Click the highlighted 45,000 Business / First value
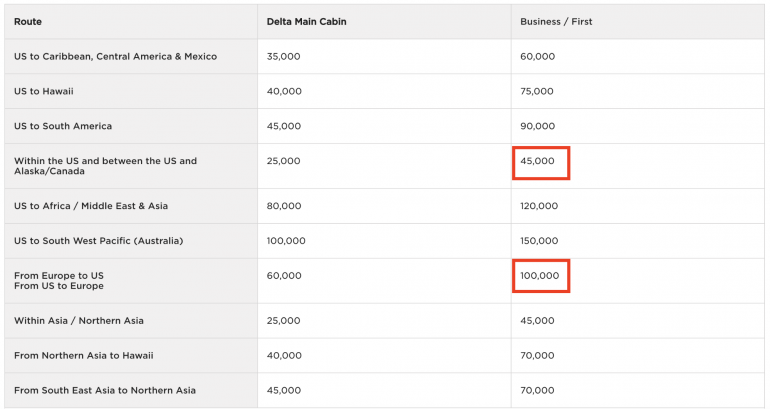 (540, 162)
